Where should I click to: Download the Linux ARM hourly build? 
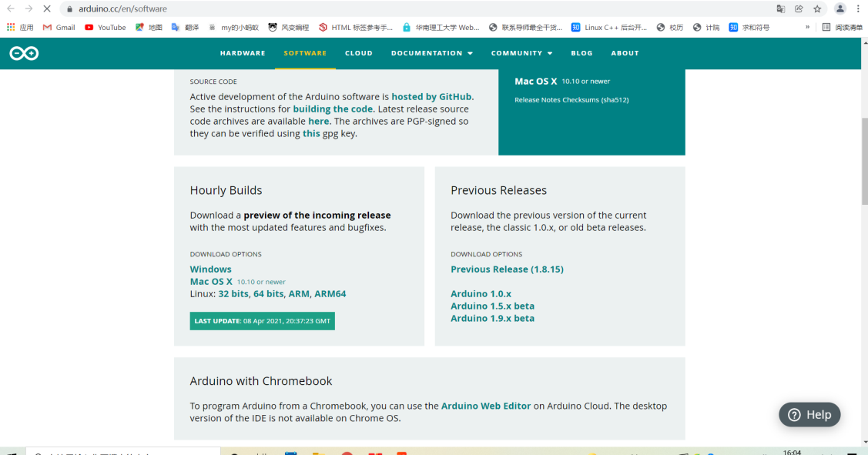(x=298, y=294)
